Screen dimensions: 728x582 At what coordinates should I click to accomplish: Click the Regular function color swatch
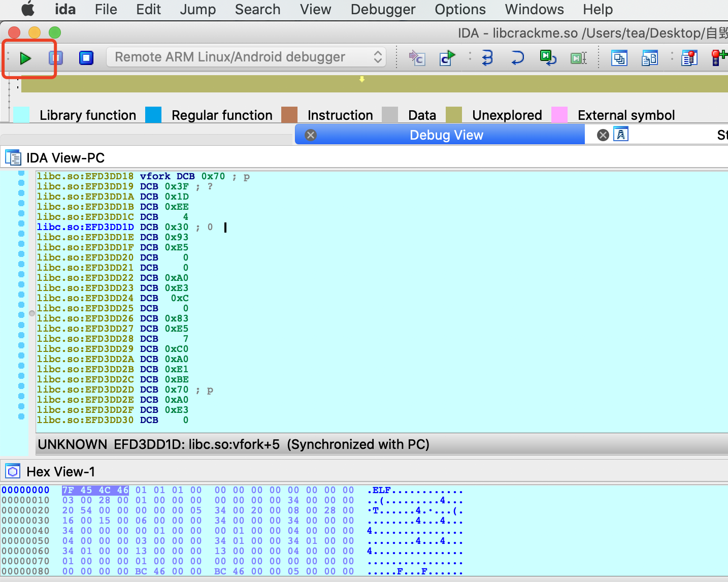(153, 115)
